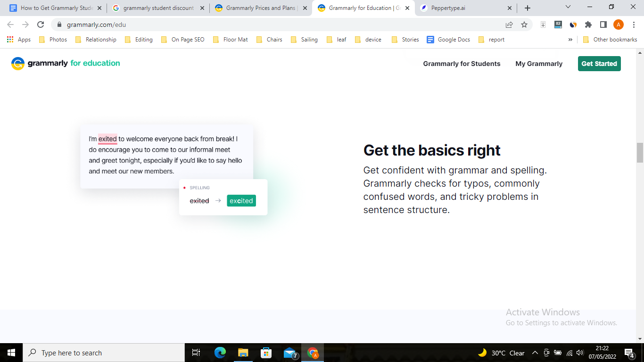The height and width of the screenshot is (362, 644).
Task: Launch Microsoft Edge from the taskbar
Action: point(220,353)
